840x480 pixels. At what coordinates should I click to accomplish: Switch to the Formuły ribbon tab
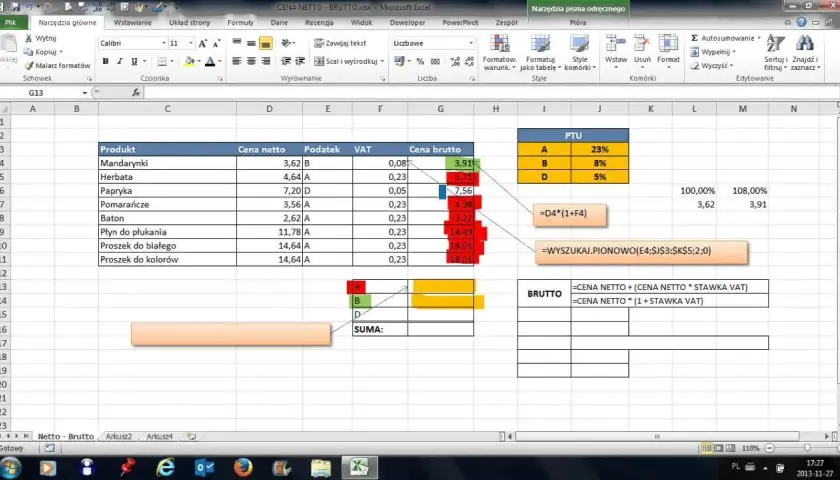tap(240, 22)
